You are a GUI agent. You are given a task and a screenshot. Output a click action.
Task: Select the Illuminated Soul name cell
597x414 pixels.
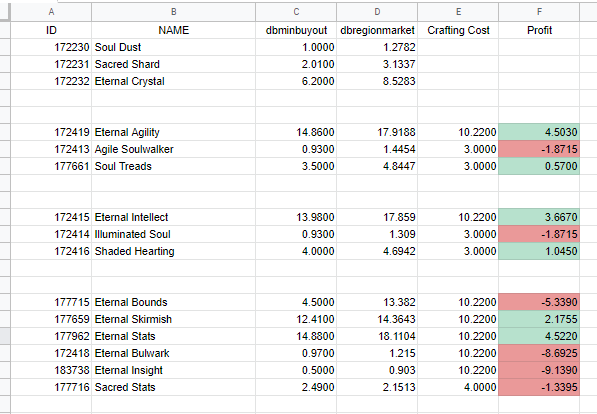coord(173,234)
